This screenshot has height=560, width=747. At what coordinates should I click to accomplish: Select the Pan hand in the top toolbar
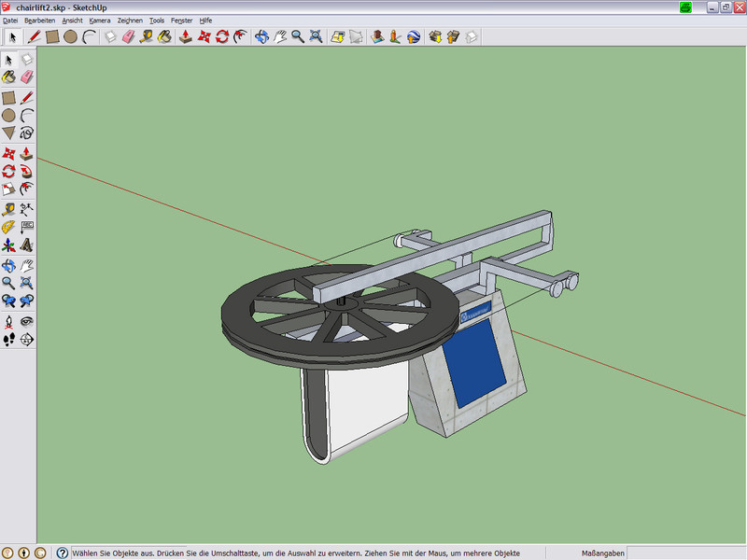[x=279, y=36]
